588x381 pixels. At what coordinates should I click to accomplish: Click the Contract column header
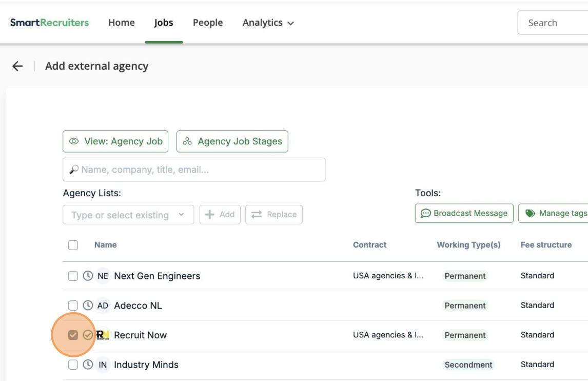coord(369,245)
